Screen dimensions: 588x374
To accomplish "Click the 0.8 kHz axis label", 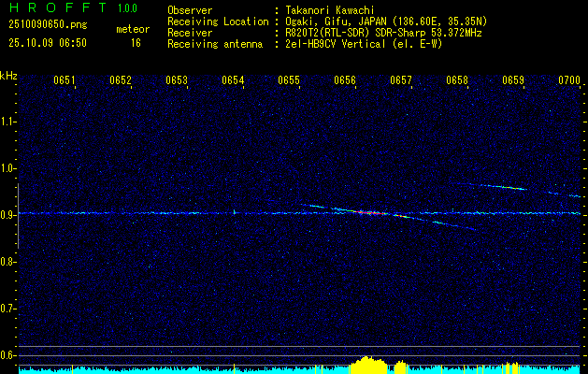I will coord(8,262).
